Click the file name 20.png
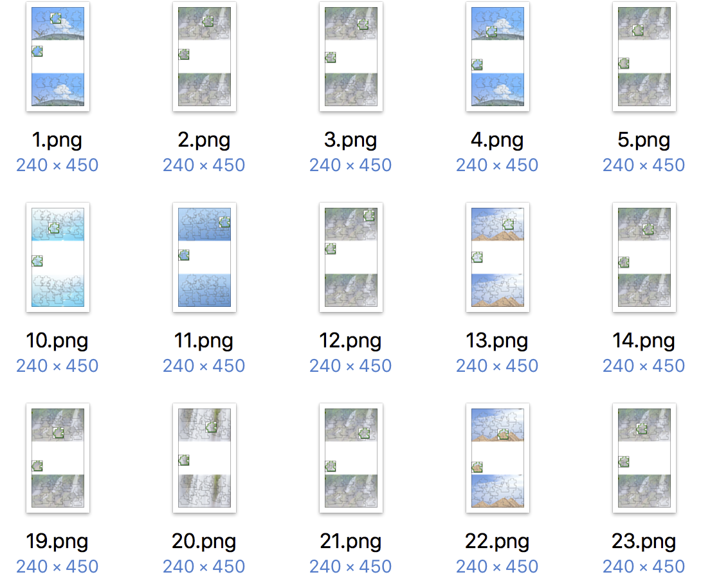The width and height of the screenshot is (710, 588). pyautogui.click(x=204, y=541)
